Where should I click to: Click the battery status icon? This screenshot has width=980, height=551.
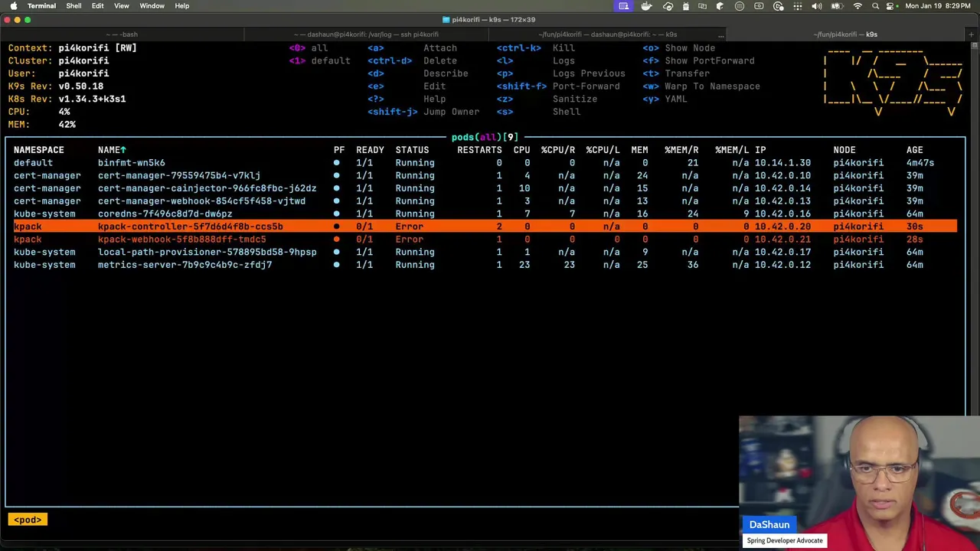tap(836, 6)
